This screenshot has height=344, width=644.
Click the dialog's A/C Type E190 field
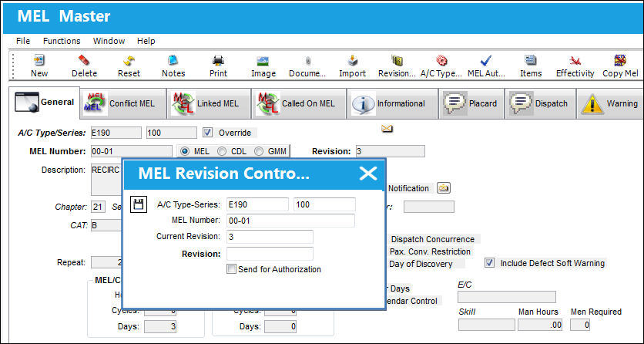[x=257, y=204]
